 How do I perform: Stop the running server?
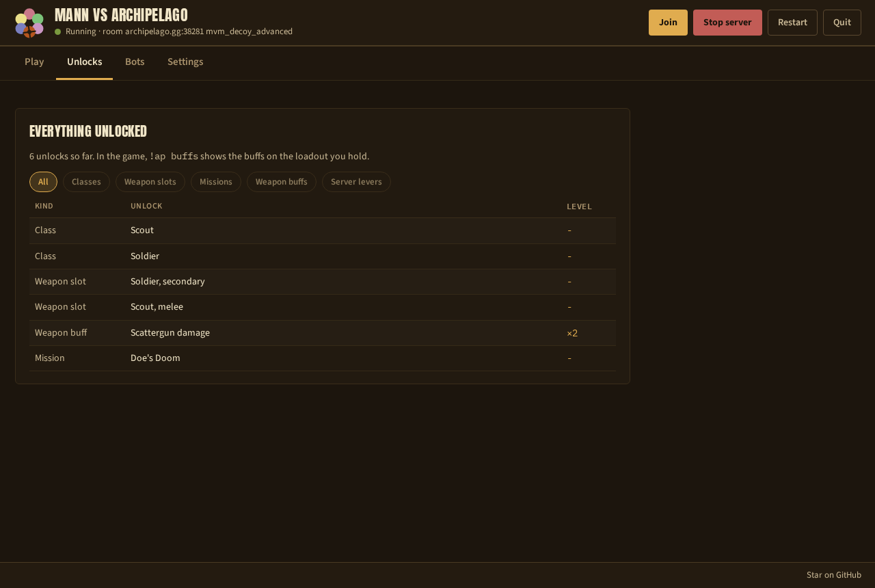click(x=727, y=23)
